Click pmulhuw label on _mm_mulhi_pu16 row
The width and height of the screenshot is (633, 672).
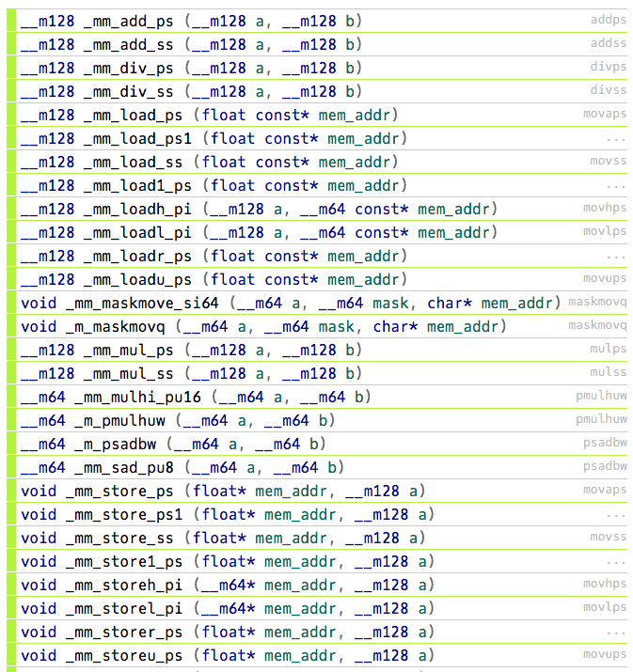(601, 396)
